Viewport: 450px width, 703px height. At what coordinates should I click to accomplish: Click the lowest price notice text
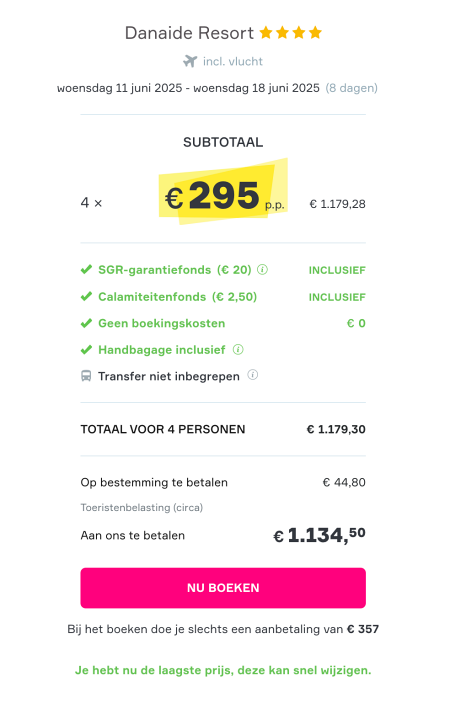tap(223, 670)
